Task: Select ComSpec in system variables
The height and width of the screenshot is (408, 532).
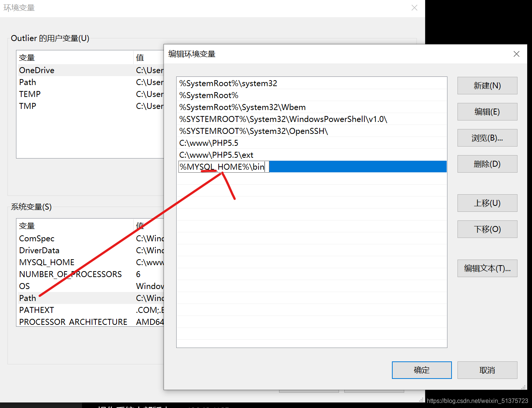Action: click(x=91, y=238)
